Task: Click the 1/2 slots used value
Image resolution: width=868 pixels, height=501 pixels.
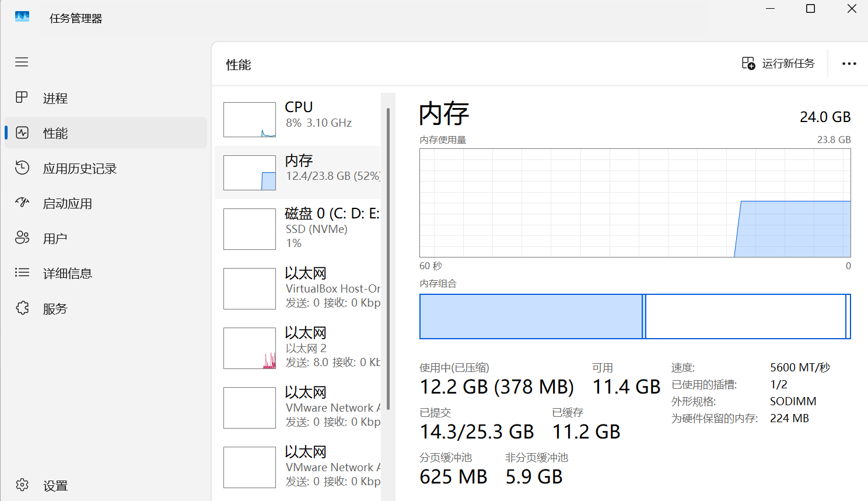Action: 779,384
